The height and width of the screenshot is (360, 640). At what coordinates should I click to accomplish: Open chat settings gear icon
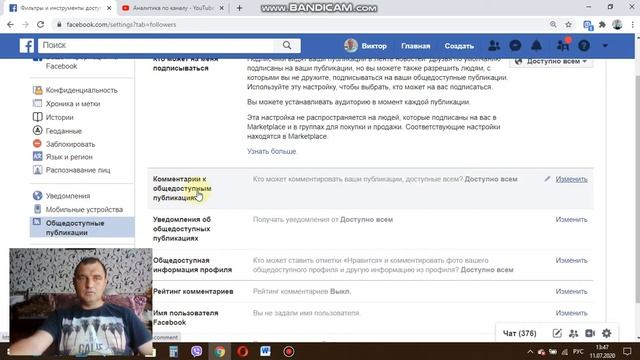607,333
